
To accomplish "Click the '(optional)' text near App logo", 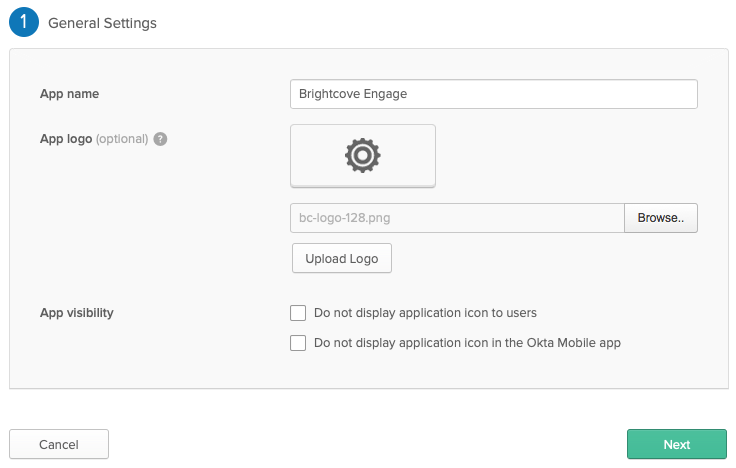I will point(122,139).
